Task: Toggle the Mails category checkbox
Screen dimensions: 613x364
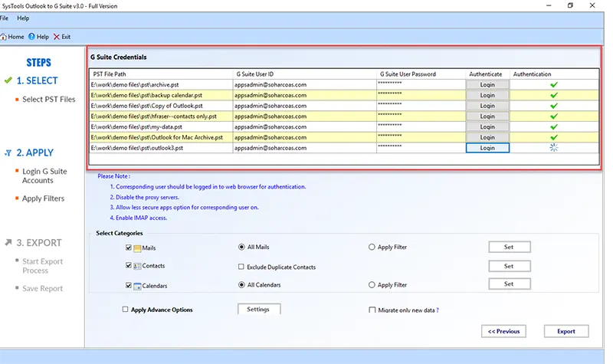Action: coord(128,248)
